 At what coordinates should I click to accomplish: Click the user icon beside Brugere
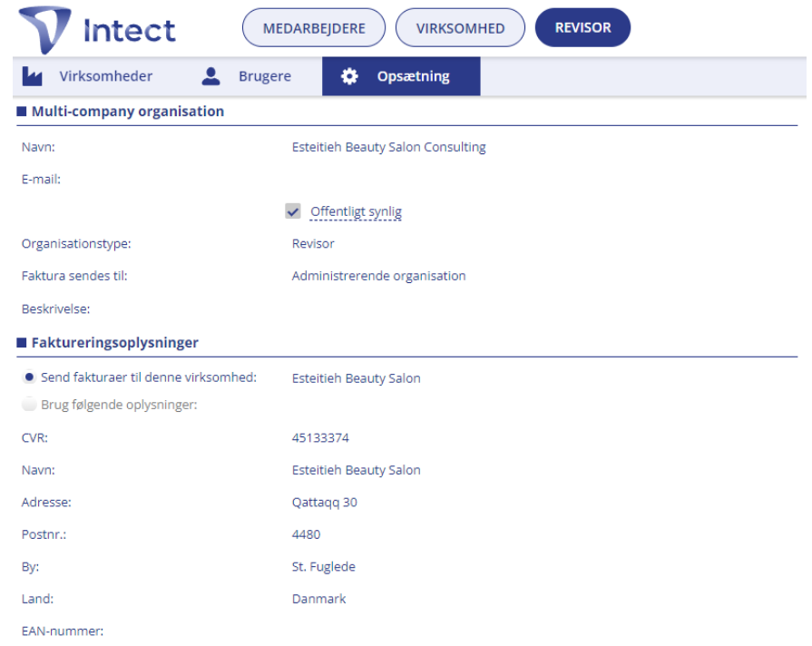[210, 76]
